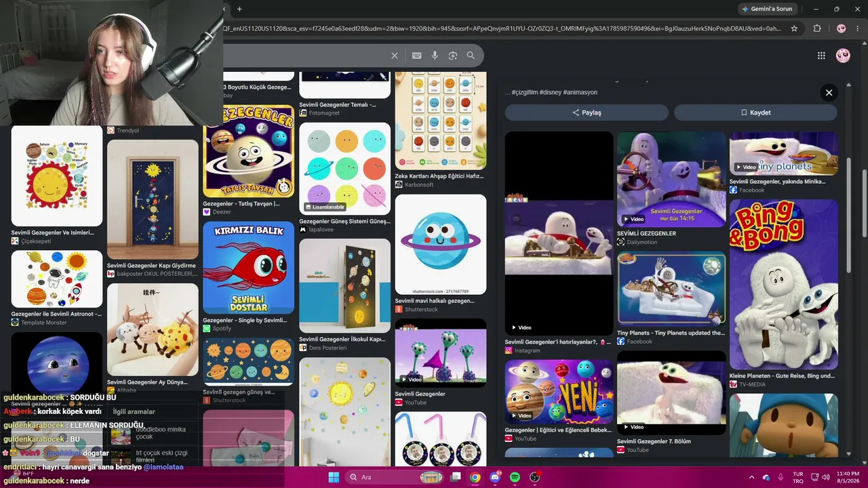Open 'Tiny Planets updated the...' title link
Screen dimensions: 868x488
[x=671, y=333]
